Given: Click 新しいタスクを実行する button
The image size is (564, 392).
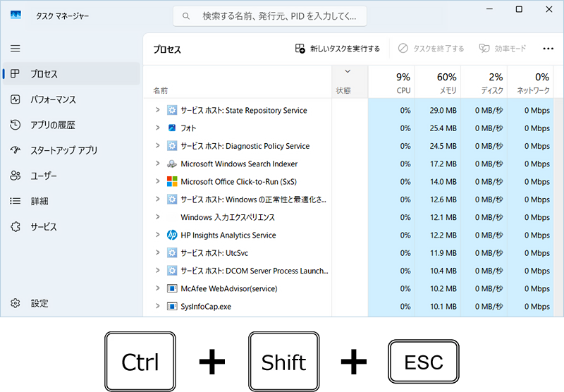Looking at the screenshot, I should 338,49.
